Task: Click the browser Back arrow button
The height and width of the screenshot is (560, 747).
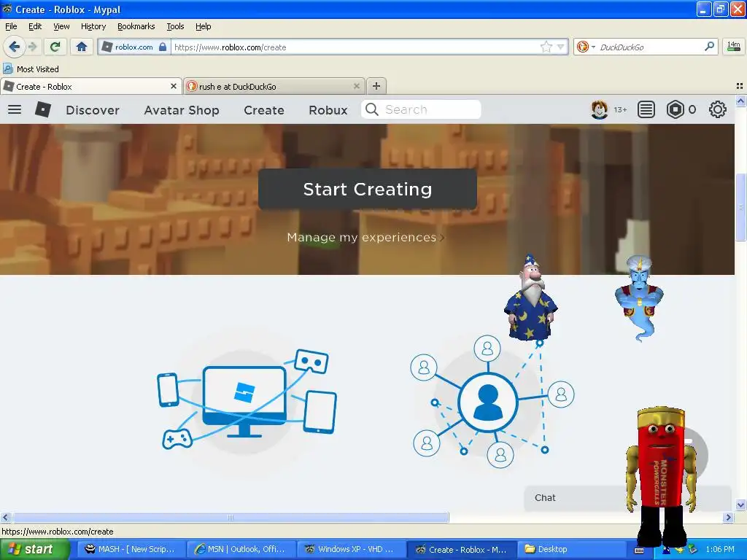Action: (x=14, y=47)
